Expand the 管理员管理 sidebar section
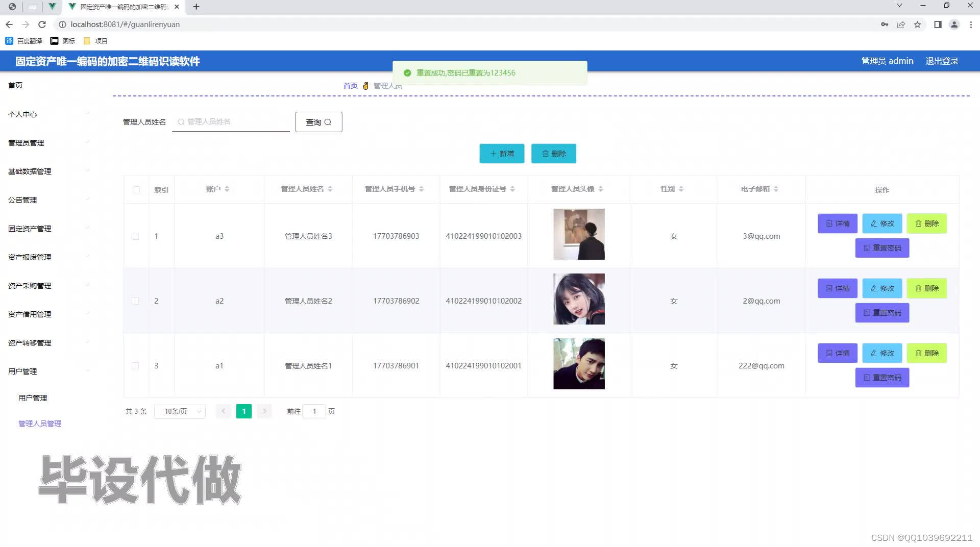 point(26,143)
